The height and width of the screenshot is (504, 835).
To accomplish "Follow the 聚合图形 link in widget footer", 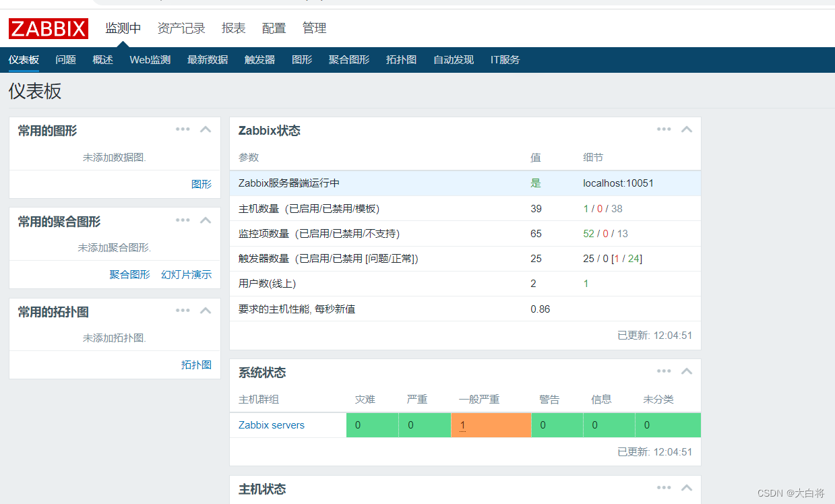I will coord(130,274).
